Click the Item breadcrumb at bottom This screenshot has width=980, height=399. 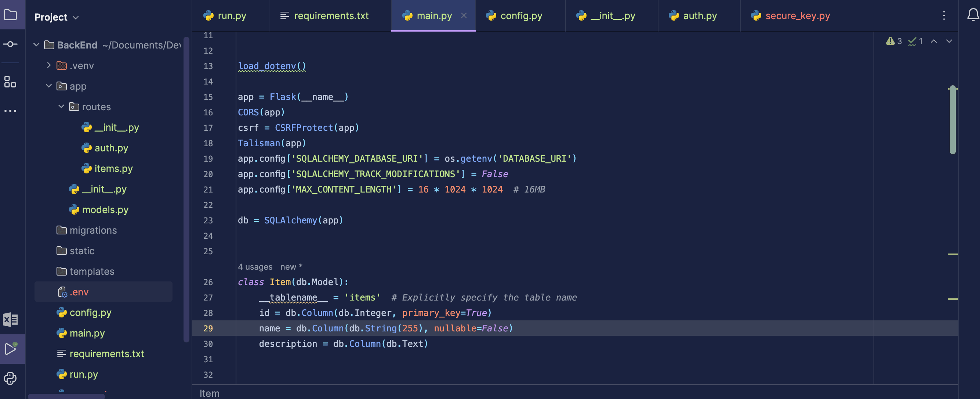pyautogui.click(x=209, y=393)
